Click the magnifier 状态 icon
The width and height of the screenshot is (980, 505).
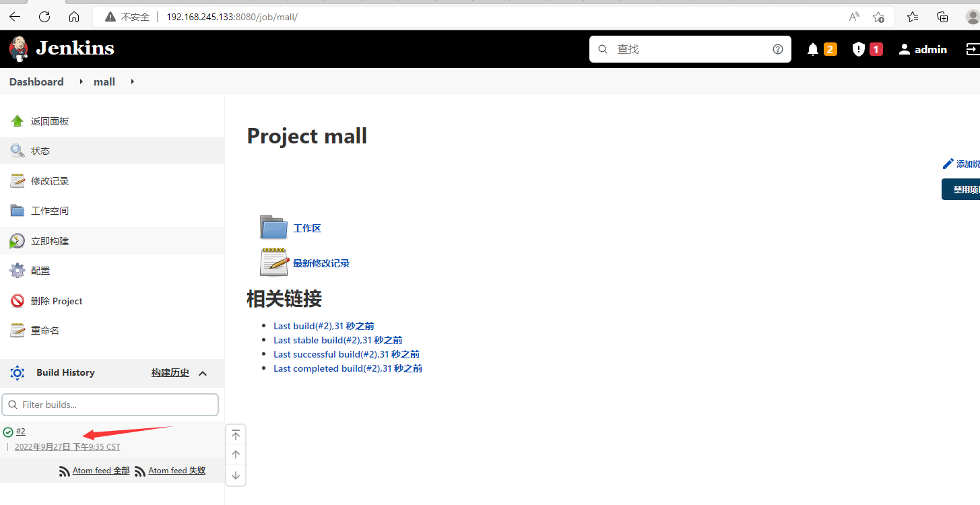[x=18, y=151]
